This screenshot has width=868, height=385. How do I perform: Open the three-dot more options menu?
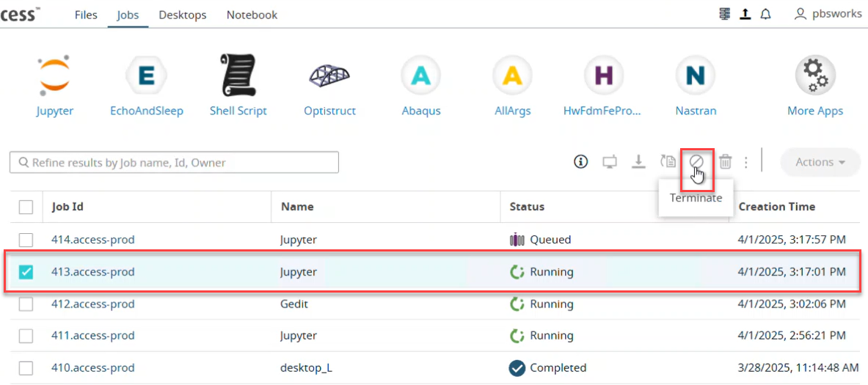746,162
